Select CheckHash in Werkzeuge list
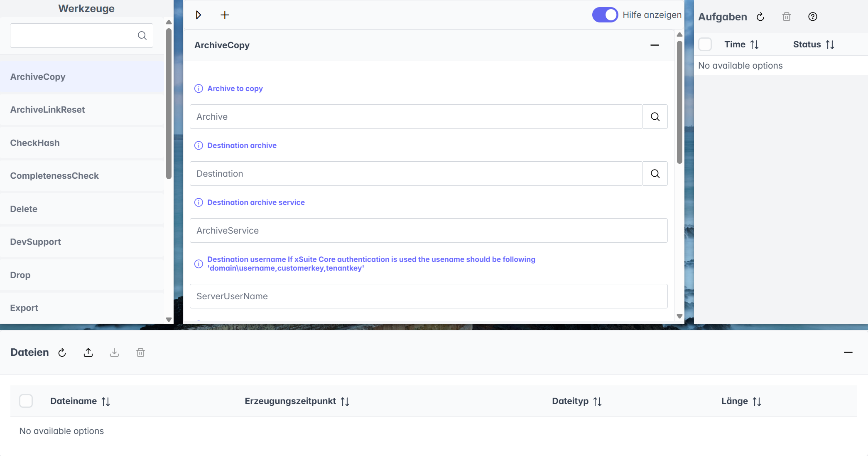This screenshot has height=456, width=868. coord(35,143)
